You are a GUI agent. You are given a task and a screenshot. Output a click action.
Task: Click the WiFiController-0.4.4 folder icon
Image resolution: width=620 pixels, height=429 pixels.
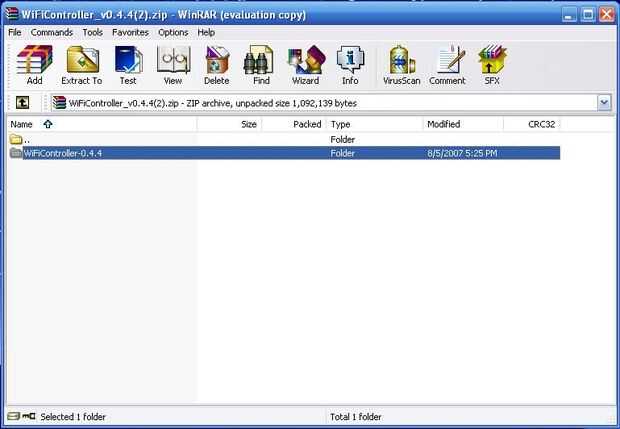point(16,153)
